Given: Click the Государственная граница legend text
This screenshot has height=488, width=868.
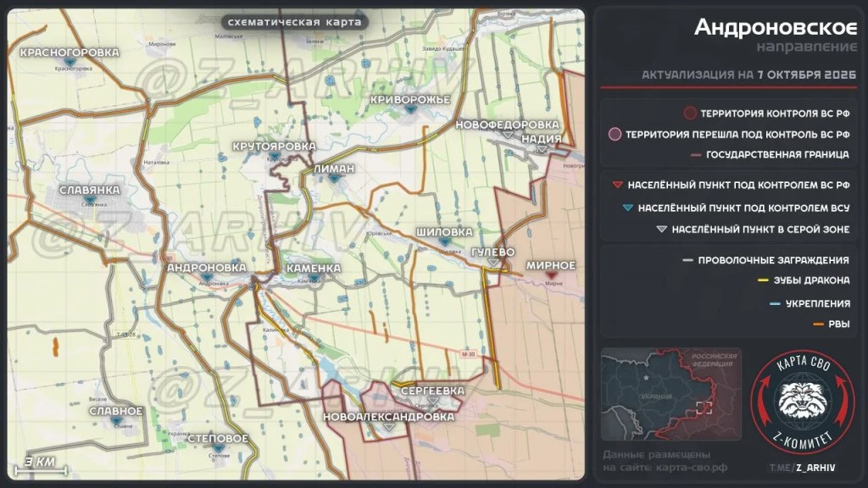Looking at the screenshot, I should click(777, 154).
